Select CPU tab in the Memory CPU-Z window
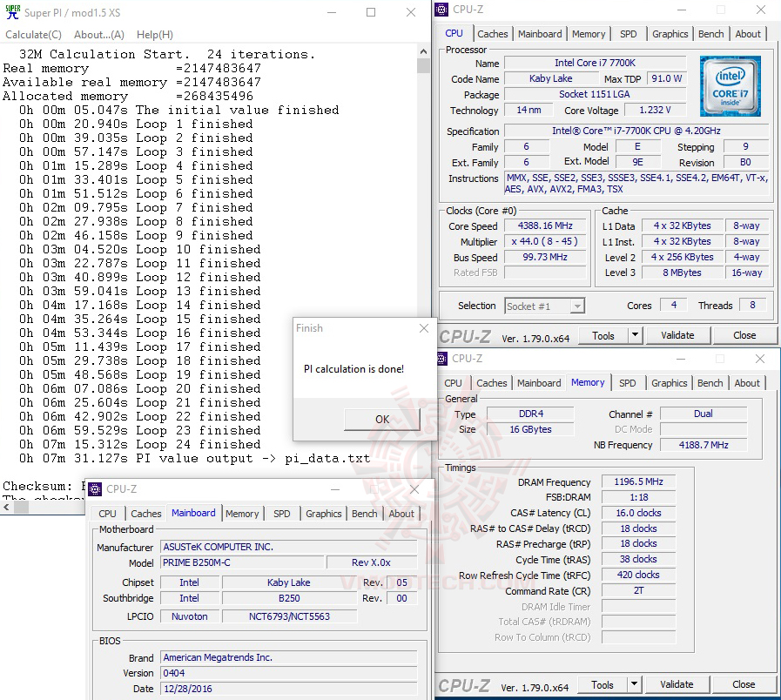 pyautogui.click(x=453, y=383)
